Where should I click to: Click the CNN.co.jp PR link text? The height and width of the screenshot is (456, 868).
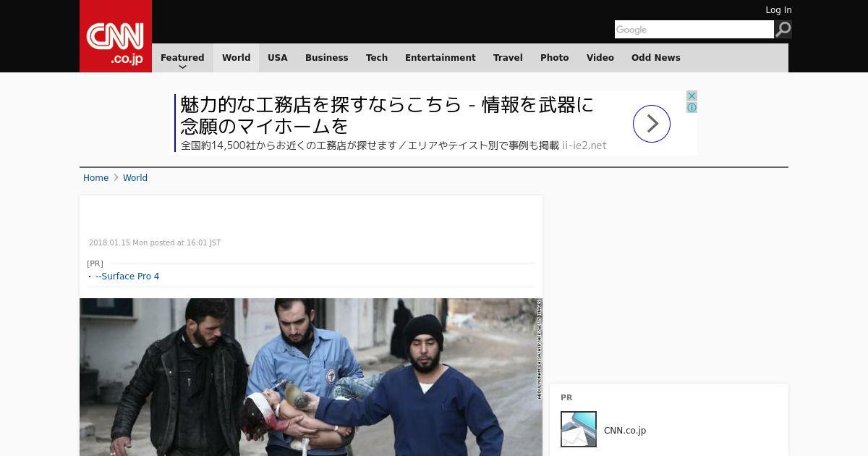coord(625,431)
